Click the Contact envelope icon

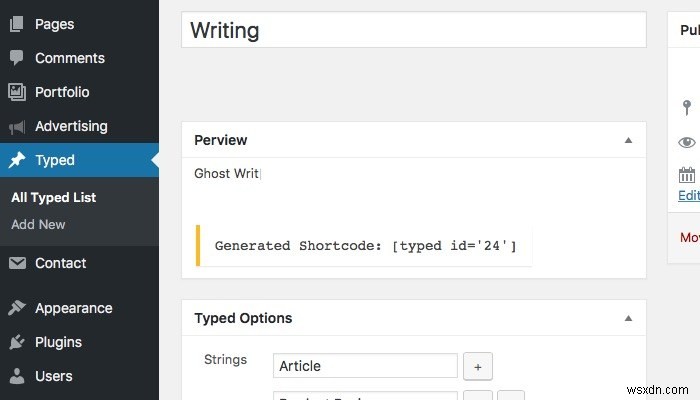coord(17,264)
